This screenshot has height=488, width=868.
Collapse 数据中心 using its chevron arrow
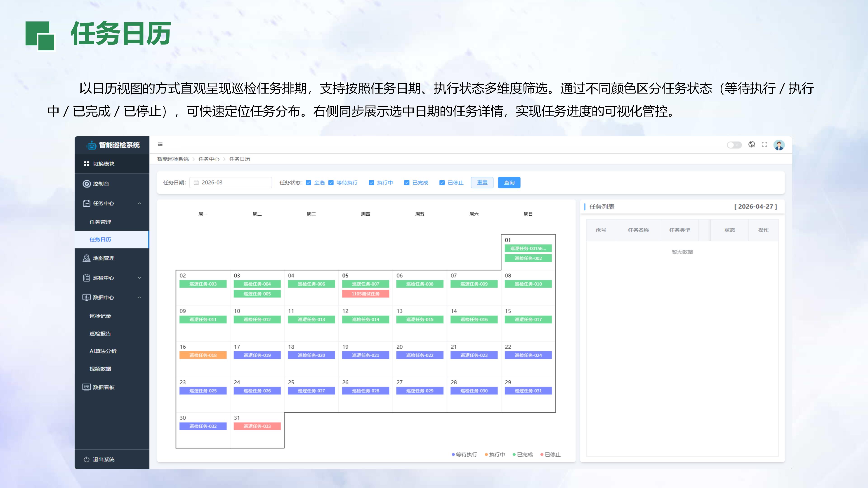pyautogui.click(x=139, y=297)
